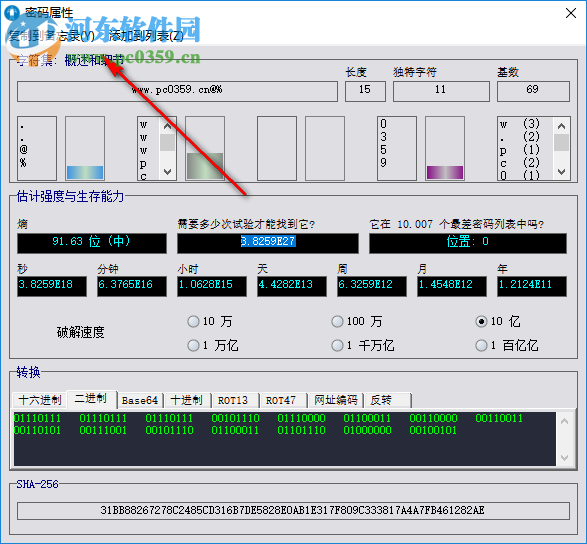Screen dimensions: 587x544
Task: Select the 100 万 cracking speed radio
Action: [x=357, y=321]
